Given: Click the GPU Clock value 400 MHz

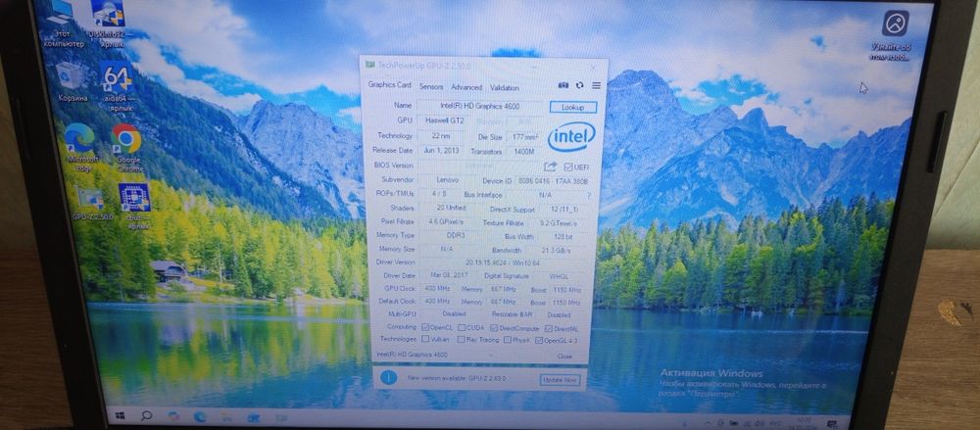Looking at the screenshot, I should point(437,289).
